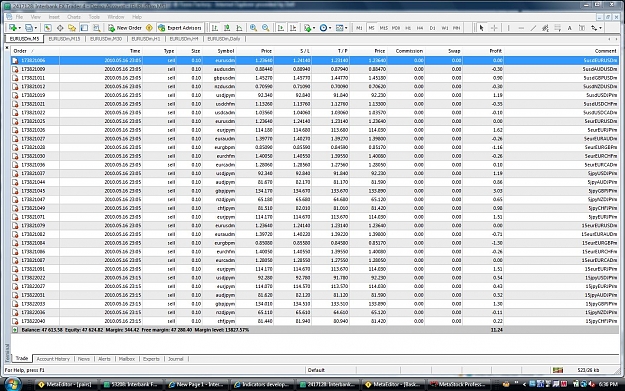
Task: Switch to the Account History tab
Action: click(x=53, y=359)
